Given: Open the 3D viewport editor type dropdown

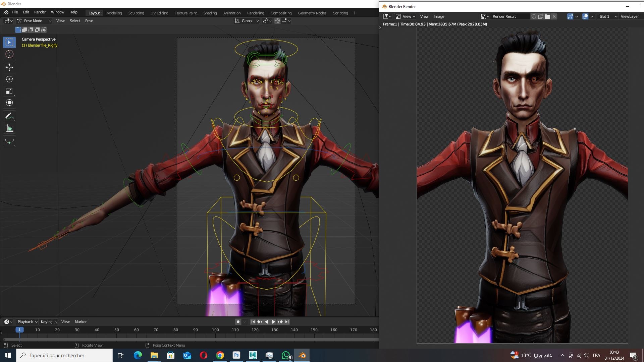Looking at the screenshot, I should click(9, 21).
